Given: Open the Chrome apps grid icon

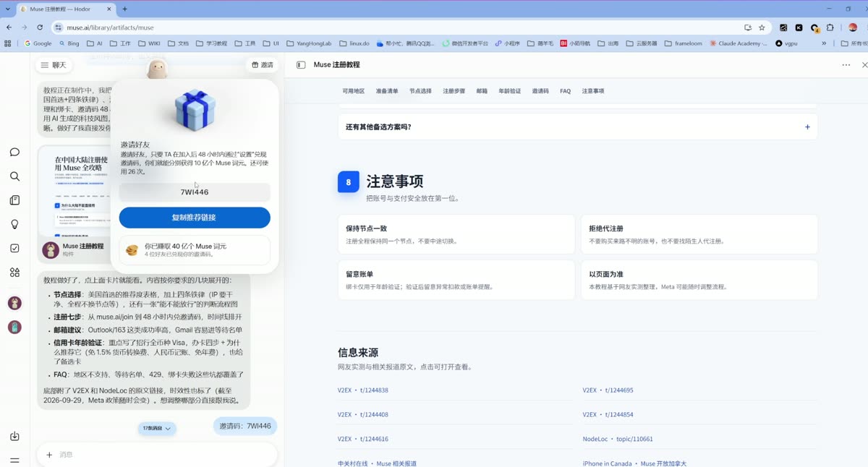Looking at the screenshot, I should pyautogui.click(x=8, y=43).
